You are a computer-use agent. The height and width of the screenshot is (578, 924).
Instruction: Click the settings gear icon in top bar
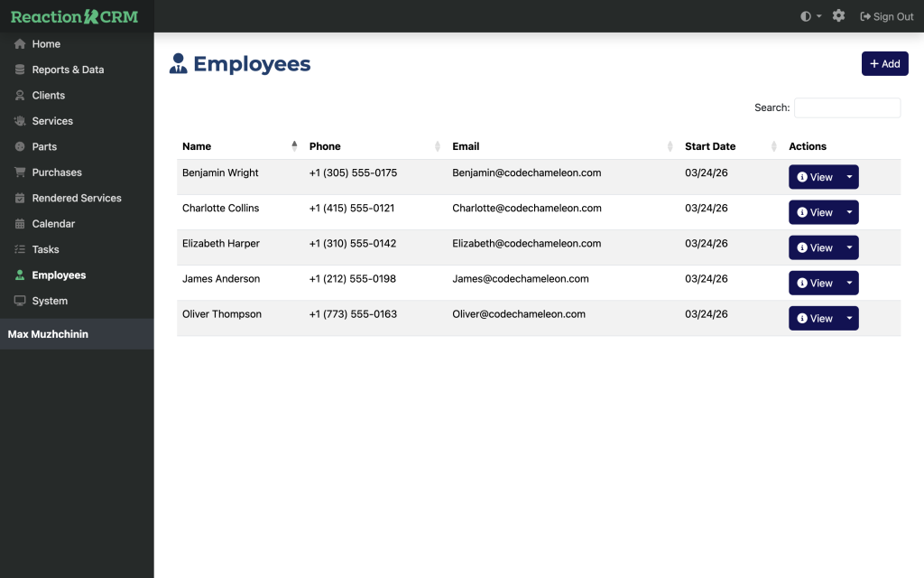(x=838, y=16)
